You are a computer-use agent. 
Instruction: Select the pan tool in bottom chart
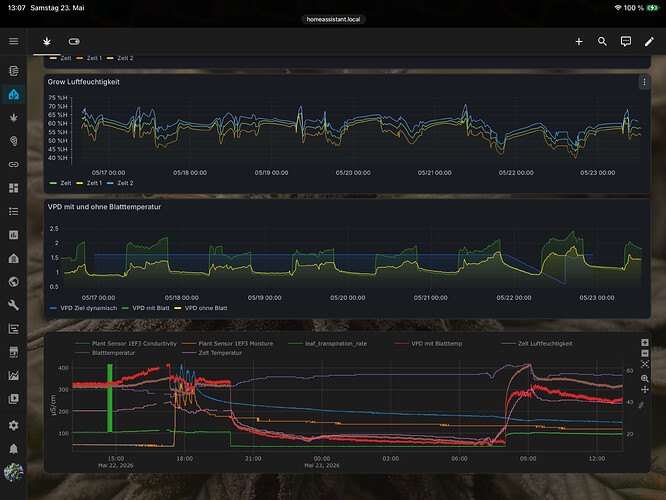pos(645,390)
